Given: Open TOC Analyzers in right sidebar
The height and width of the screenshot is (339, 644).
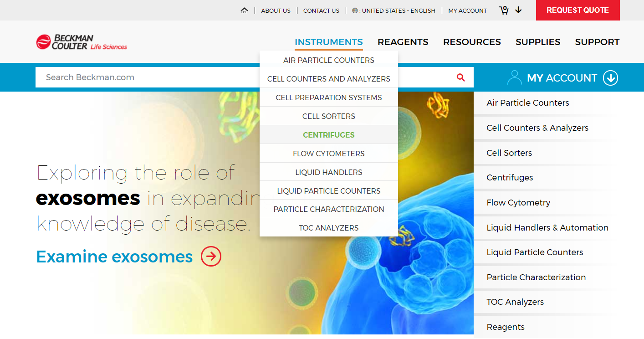Looking at the screenshot, I should tap(515, 302).
